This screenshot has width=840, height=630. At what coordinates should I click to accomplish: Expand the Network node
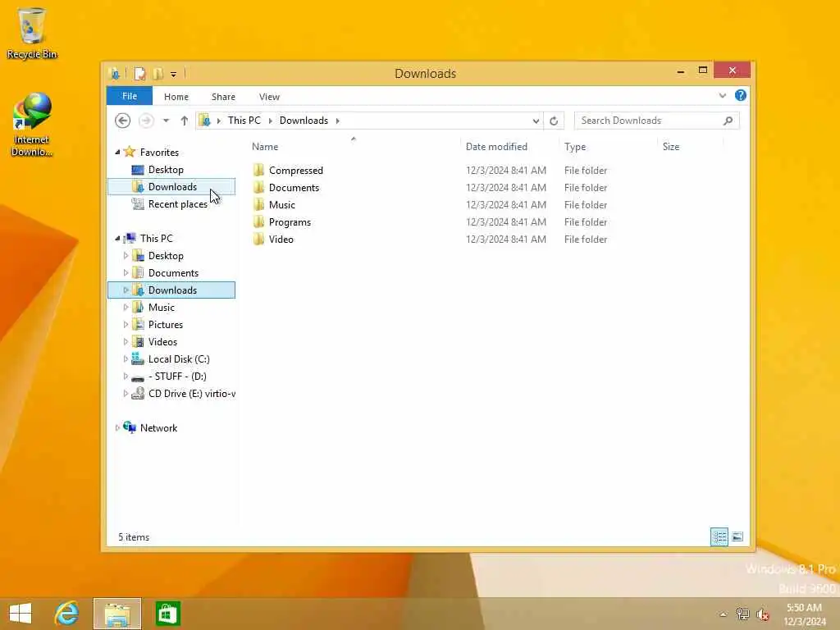117,428
